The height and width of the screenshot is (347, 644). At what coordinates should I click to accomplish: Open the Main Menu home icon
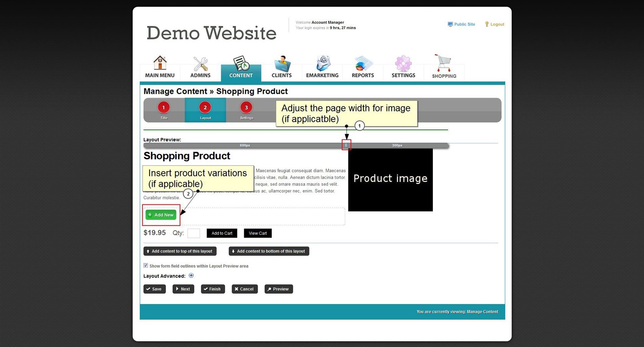pos(160,63)
